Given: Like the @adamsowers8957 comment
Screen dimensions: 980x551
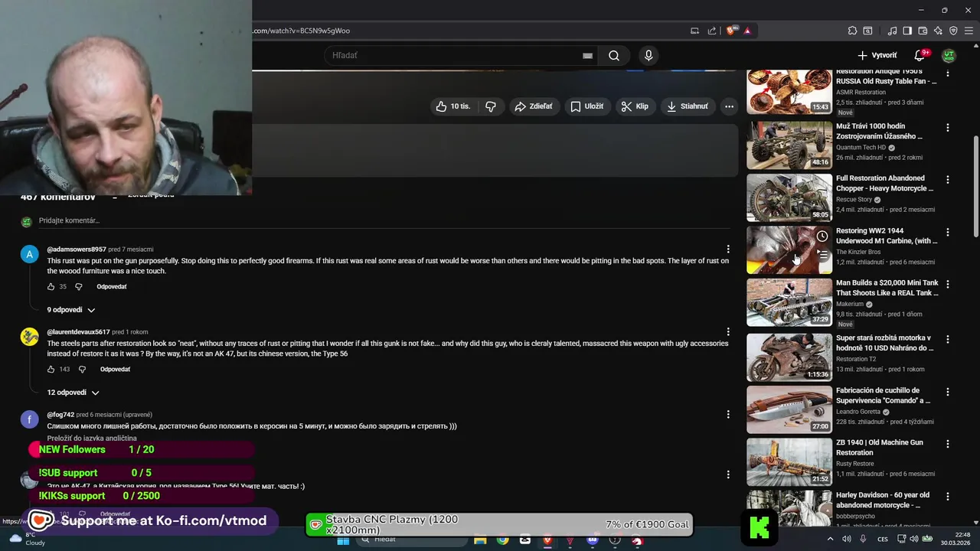Looking at the screenshot, I should point(51,287).
